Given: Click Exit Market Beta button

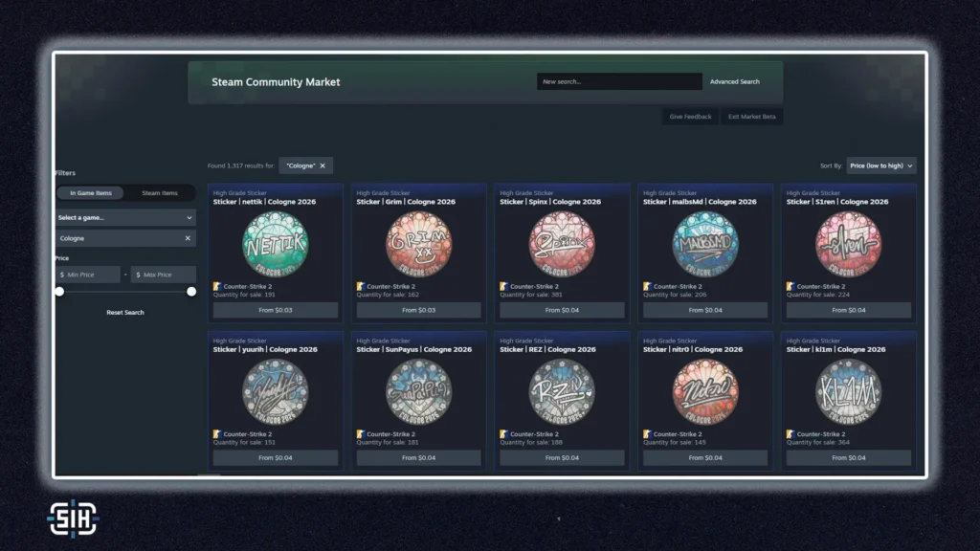Looking at the screenshot, I should click(752, 116).
